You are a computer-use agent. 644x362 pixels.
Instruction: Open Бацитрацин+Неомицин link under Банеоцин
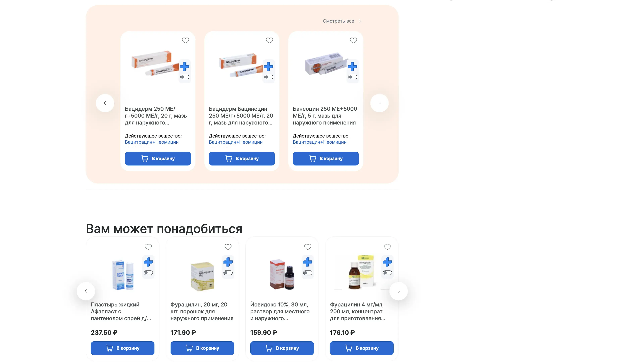319,142
